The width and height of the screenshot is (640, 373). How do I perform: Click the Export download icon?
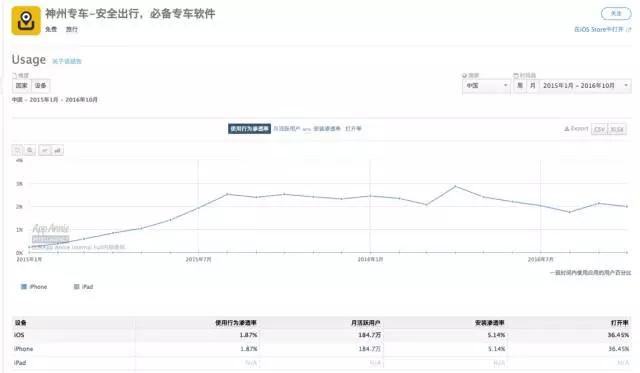click(x=567, y=129)
